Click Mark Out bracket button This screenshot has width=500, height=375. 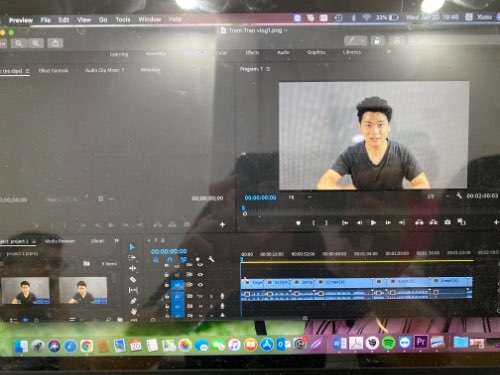[326, 223]
